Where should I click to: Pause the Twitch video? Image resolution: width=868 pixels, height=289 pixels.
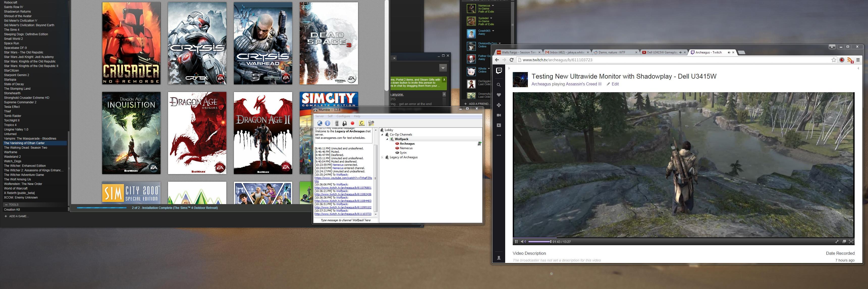pos(516,242)
